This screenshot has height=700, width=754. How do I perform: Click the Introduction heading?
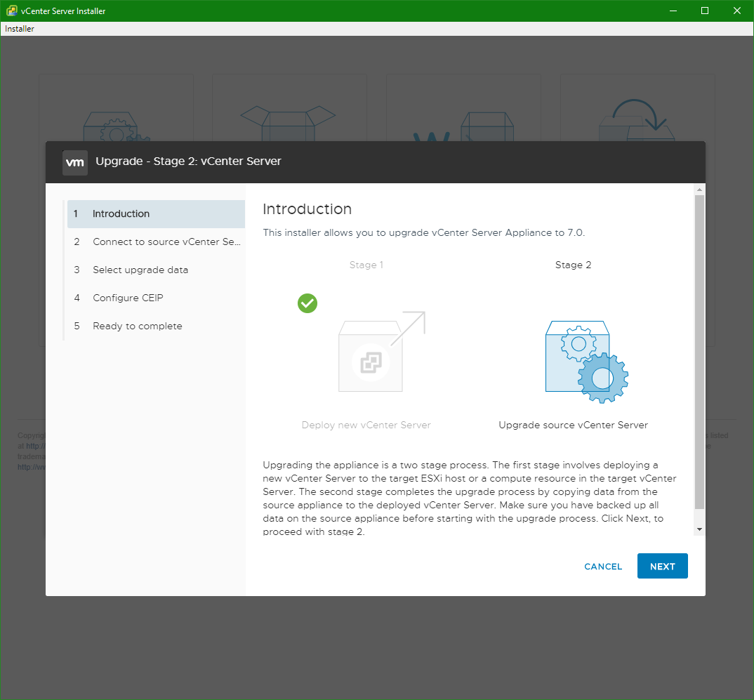[x=307, y=209]
